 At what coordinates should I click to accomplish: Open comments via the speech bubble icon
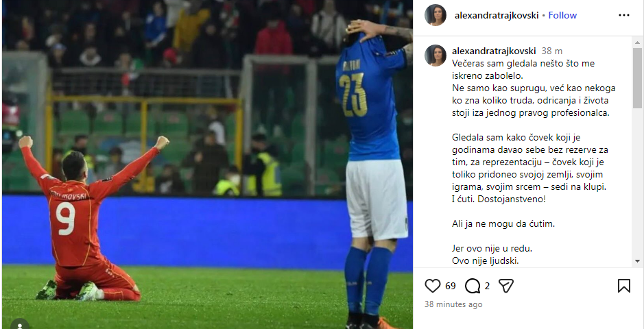(x=473, y=286)
